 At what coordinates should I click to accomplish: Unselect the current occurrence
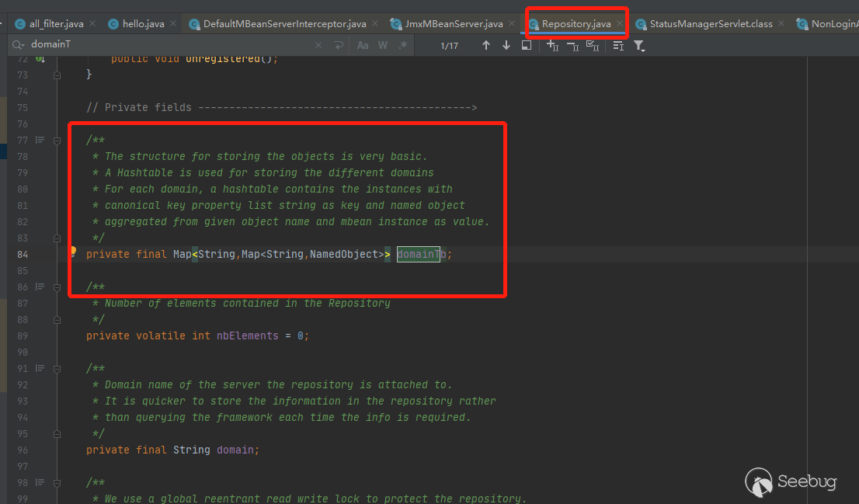[x=572, y=46]
